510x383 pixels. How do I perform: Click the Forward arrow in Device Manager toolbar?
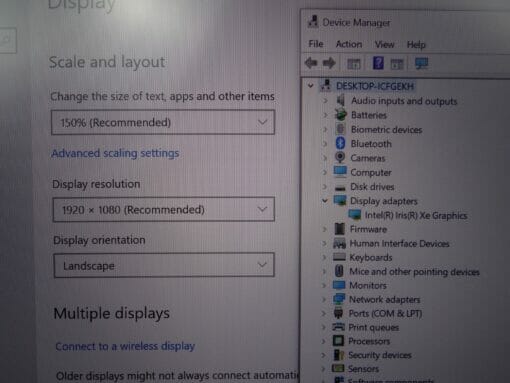coord(329,63)
